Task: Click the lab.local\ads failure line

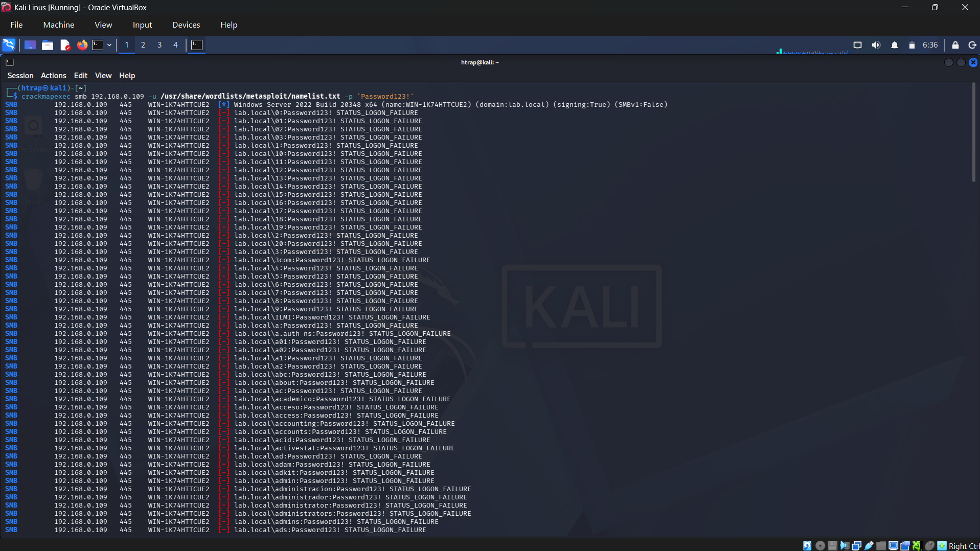Action: point(330,530)
